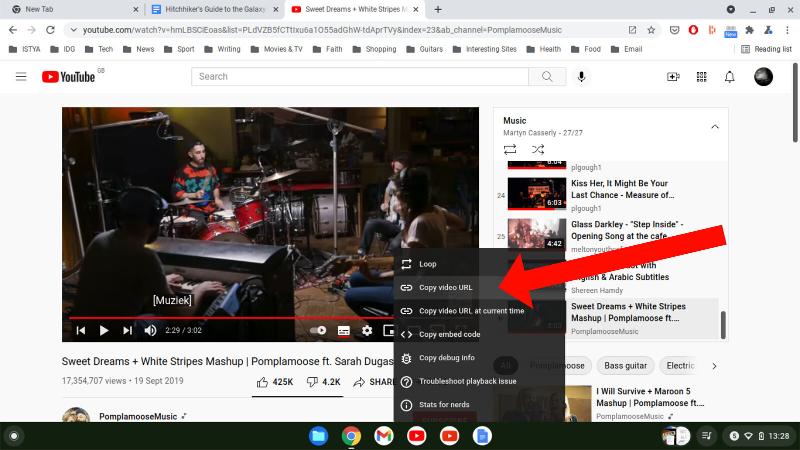
Task: Play the paused video
Action: click(104, 331)
